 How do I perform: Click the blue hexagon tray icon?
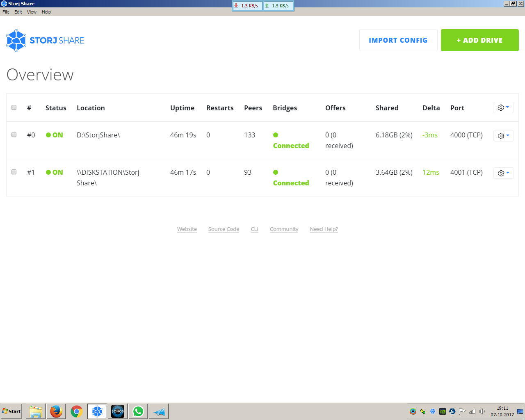click(452, 411)
